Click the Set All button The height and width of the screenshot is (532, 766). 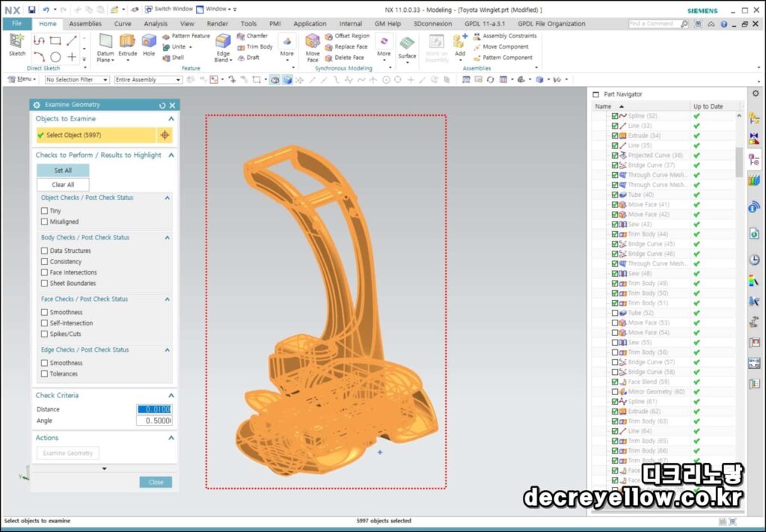point(63,171)
